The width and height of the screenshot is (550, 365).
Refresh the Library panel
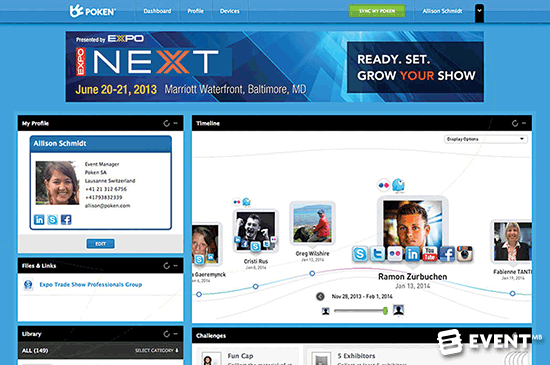coord(166,334)
